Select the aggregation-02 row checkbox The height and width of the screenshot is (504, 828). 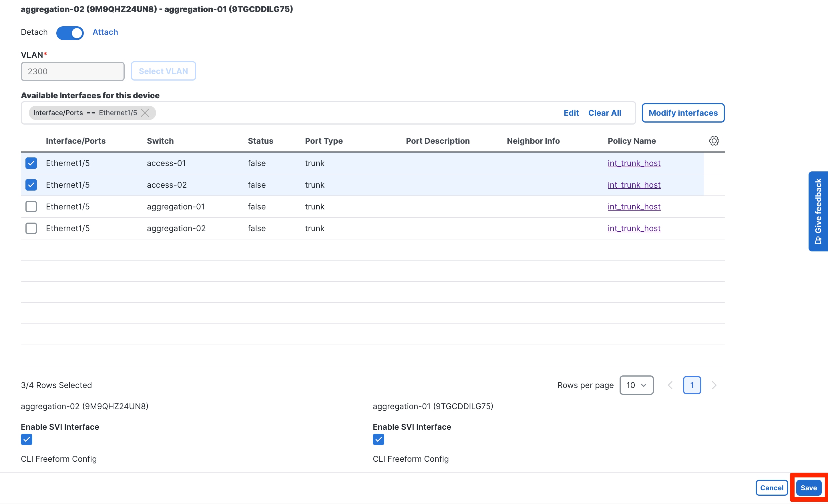(31, 228)
